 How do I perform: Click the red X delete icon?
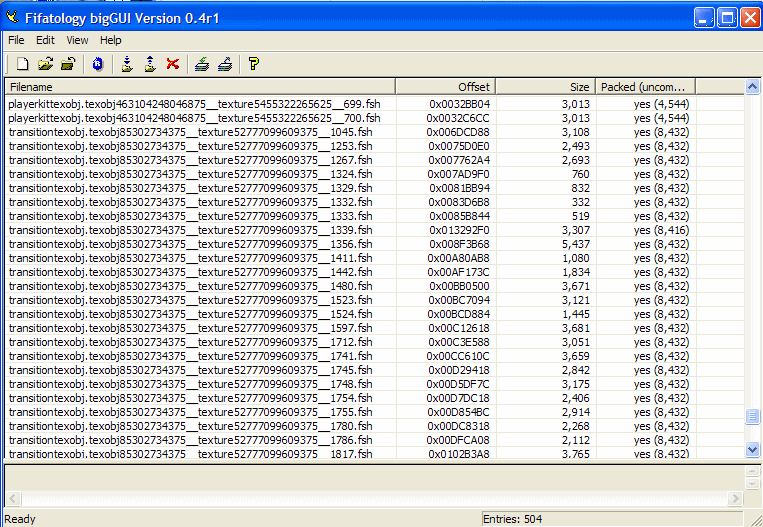click(x=172, y=64)
